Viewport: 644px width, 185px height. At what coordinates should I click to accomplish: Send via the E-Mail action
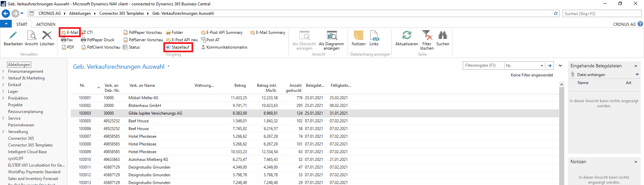pyautogui.click(x=70, y=33)
